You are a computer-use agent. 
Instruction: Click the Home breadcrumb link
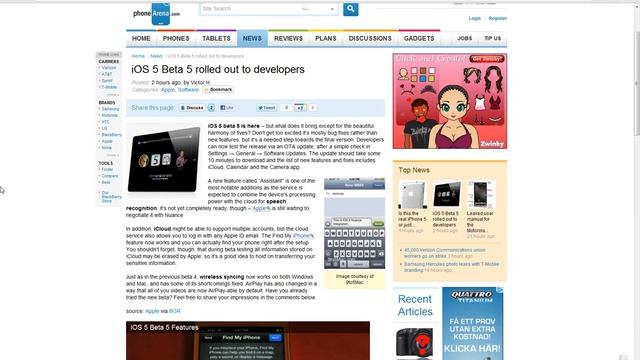pyautogui.click(x=138, y=56)
